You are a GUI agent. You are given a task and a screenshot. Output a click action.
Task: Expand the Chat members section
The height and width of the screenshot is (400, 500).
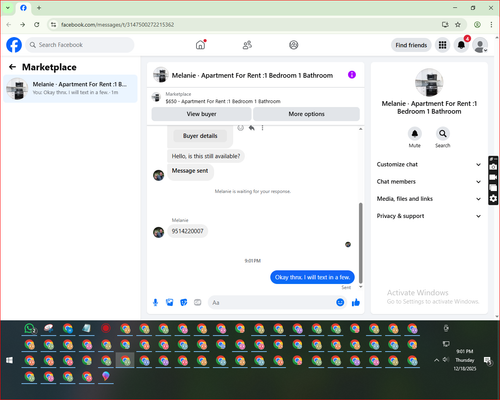tap(429, 182)
